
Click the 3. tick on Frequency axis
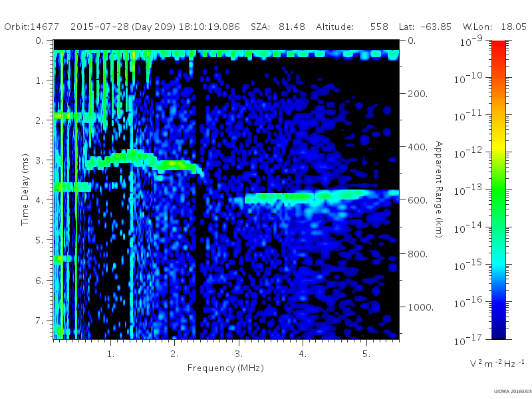239,354
